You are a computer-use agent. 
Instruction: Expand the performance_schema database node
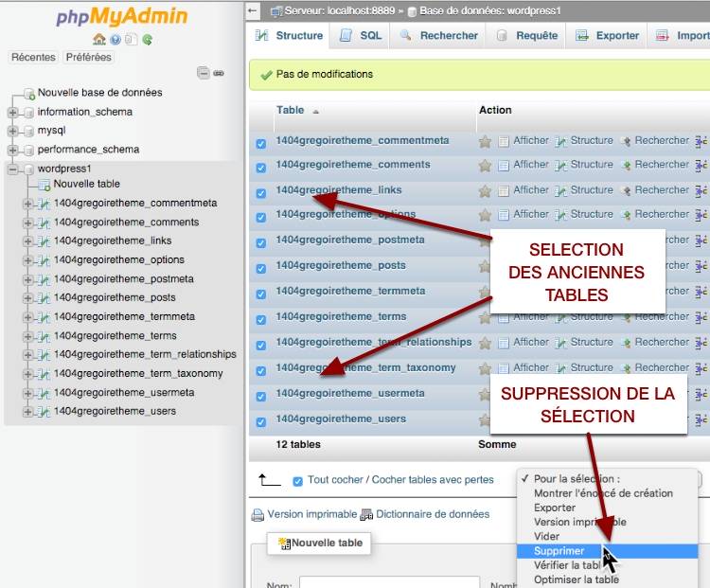[12, 150]
